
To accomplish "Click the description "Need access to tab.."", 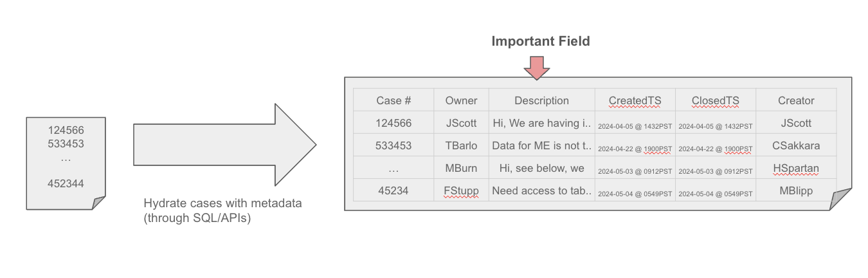I will tap(541, 190).
